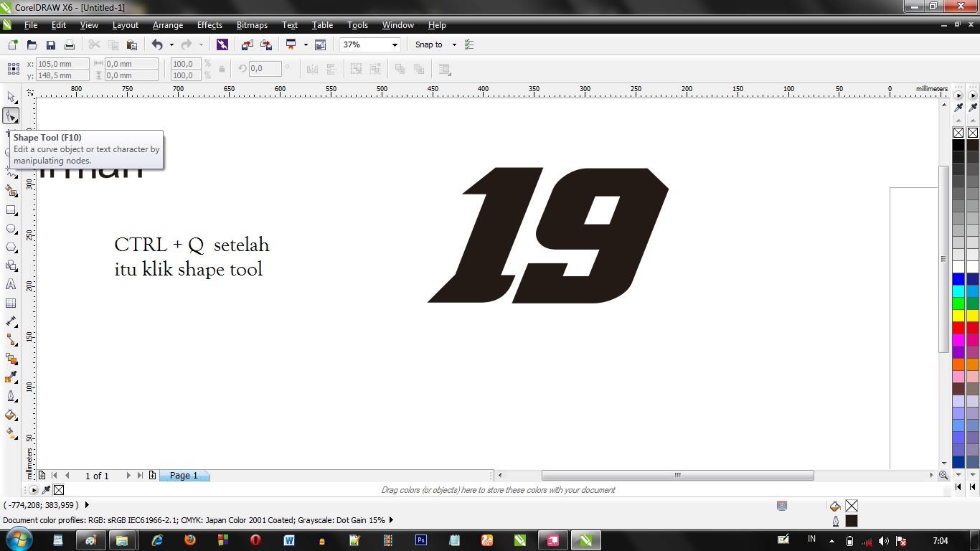Open the Bitmaps menu
The image size is (980, 551).
(252, 25)
